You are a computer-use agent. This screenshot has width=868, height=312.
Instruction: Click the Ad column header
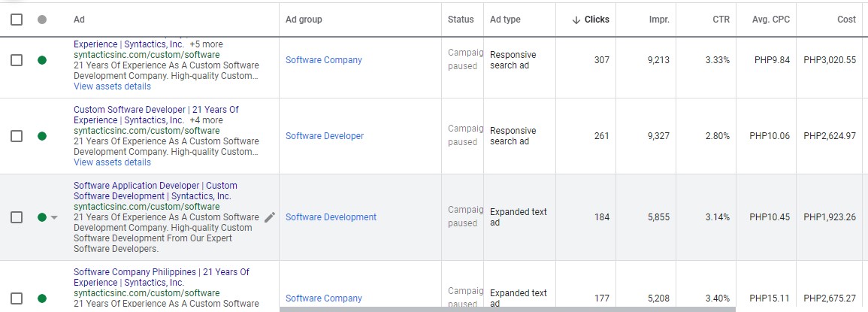[79, 20]
